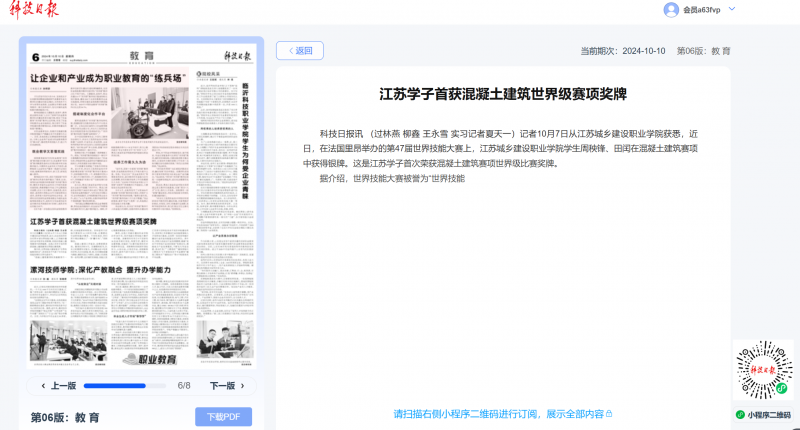Click the 科技日报 logo in header
Image resolution: width=800 pixels, height=430 pixels.
pos(34,10)
